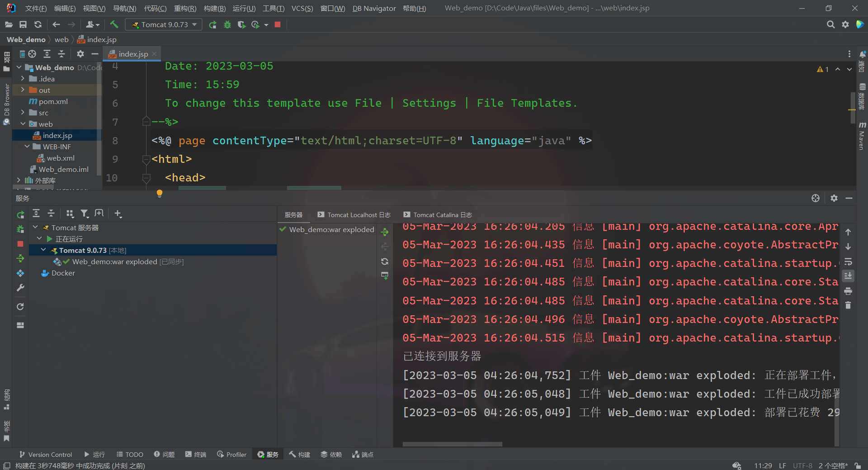Expand all in project panel toolbar

(47, 54)
